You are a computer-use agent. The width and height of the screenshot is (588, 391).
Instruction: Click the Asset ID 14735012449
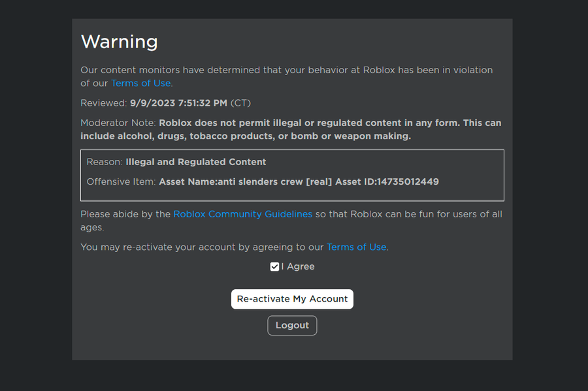point(408,181)
